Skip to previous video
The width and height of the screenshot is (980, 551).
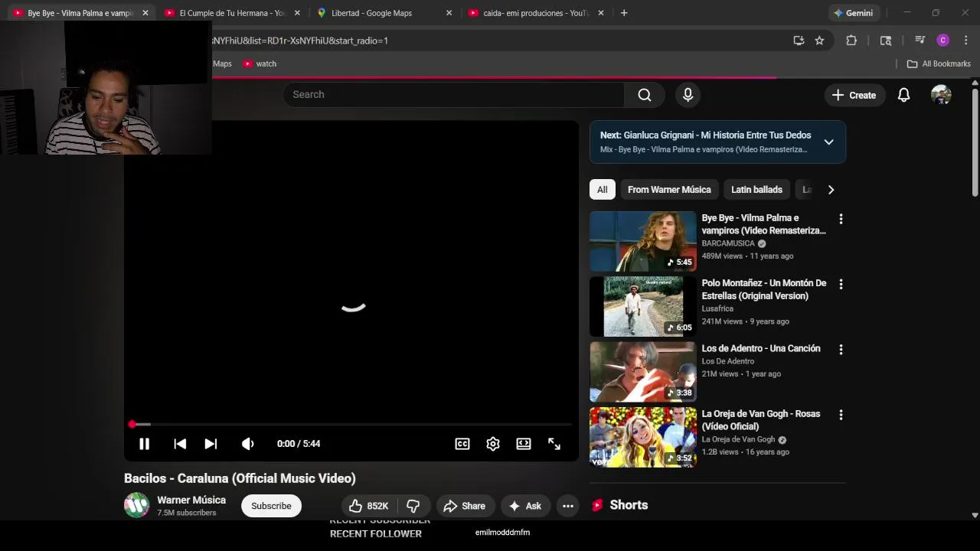coord(180,444)
